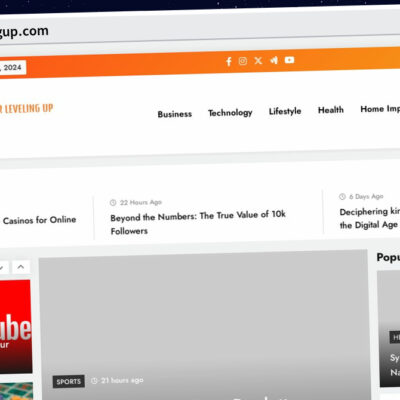Open the Home Improvement menu item
This screenshot has width=400, height=400.
[x=380, y=109]
